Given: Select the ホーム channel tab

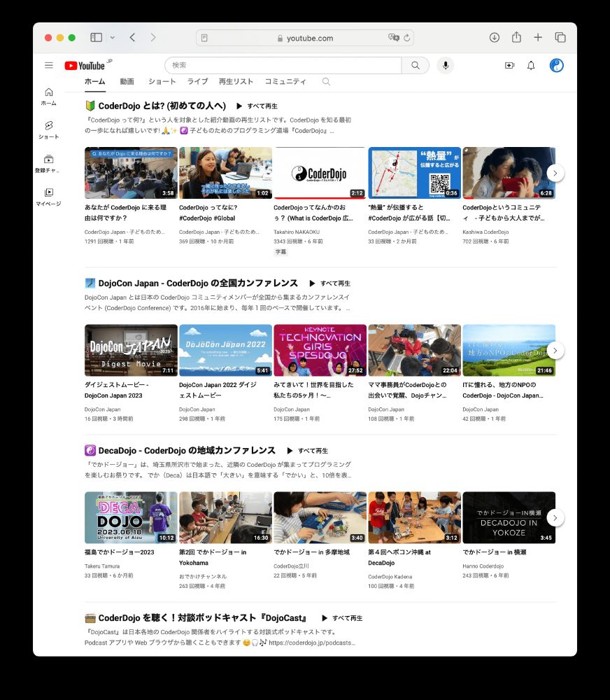Looking at the screenshot, I should click(95, 81).
